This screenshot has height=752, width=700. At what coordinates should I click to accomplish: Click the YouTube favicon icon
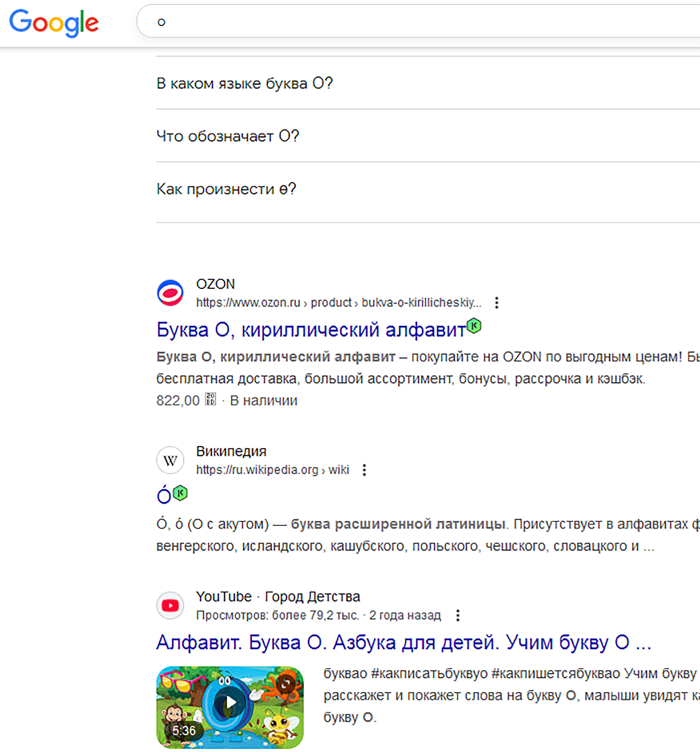point(170,606)
